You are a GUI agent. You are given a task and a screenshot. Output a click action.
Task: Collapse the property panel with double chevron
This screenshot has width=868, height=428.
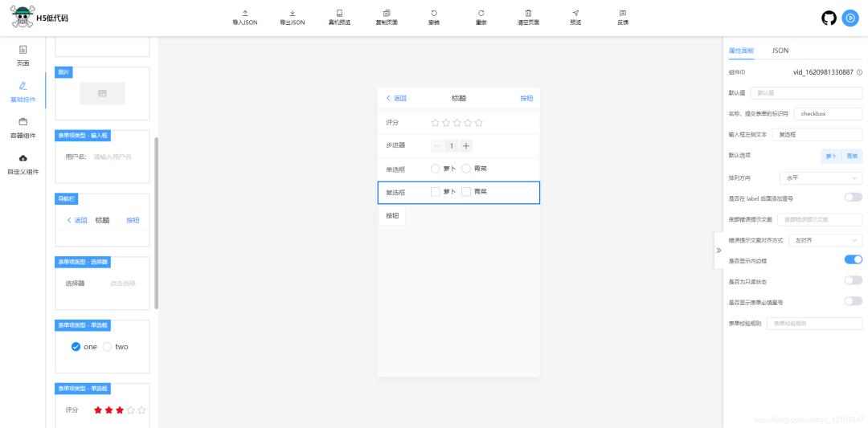click(719, 251)
